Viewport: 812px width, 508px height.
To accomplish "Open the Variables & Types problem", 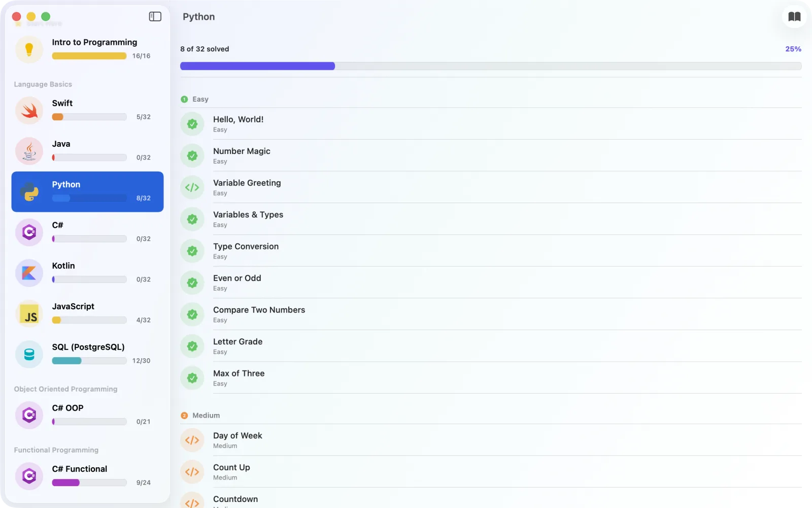I will (x=491, y=219).
